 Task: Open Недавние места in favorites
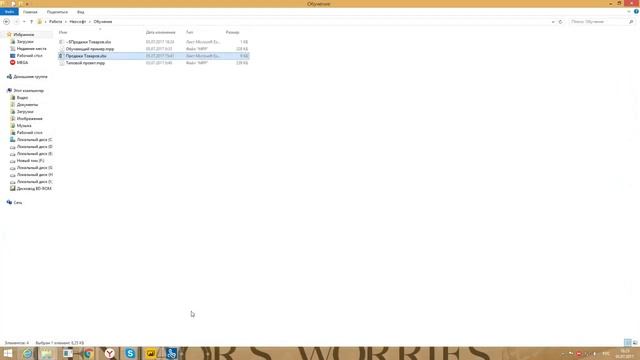(x=31, y=49)
